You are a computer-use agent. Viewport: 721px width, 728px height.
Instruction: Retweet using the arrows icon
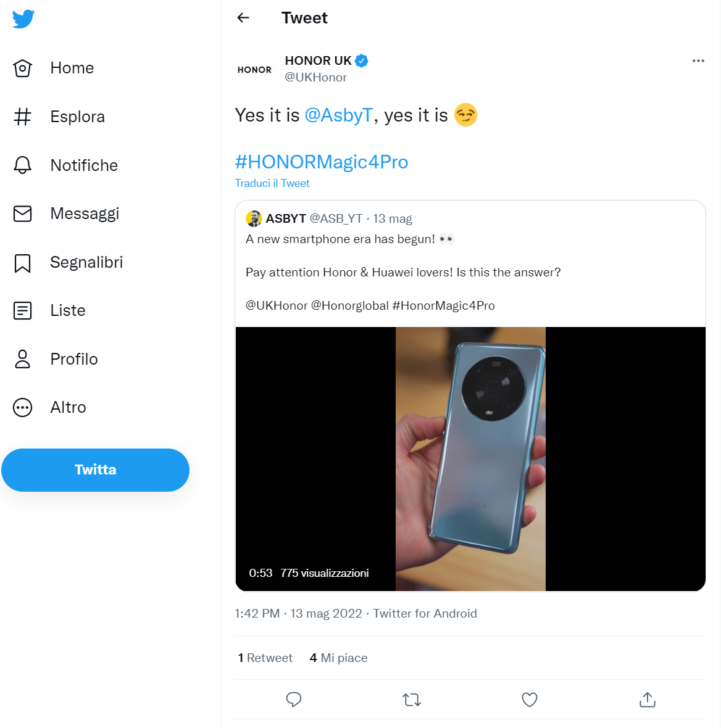[412, 700]
